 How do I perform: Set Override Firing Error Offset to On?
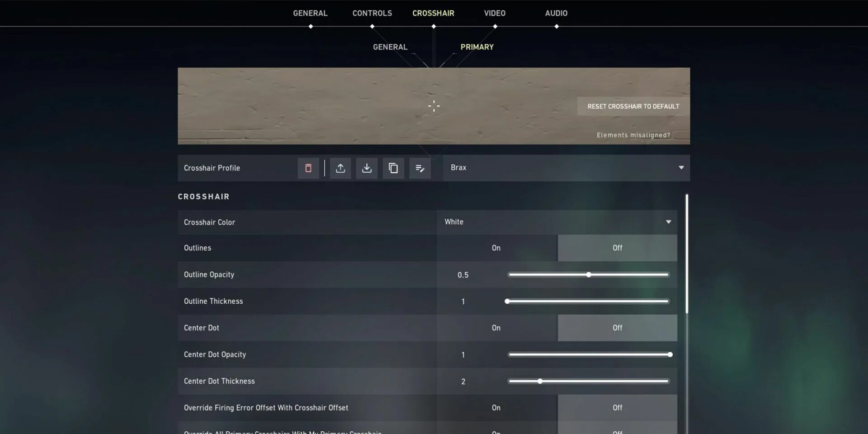click(497, 408)
